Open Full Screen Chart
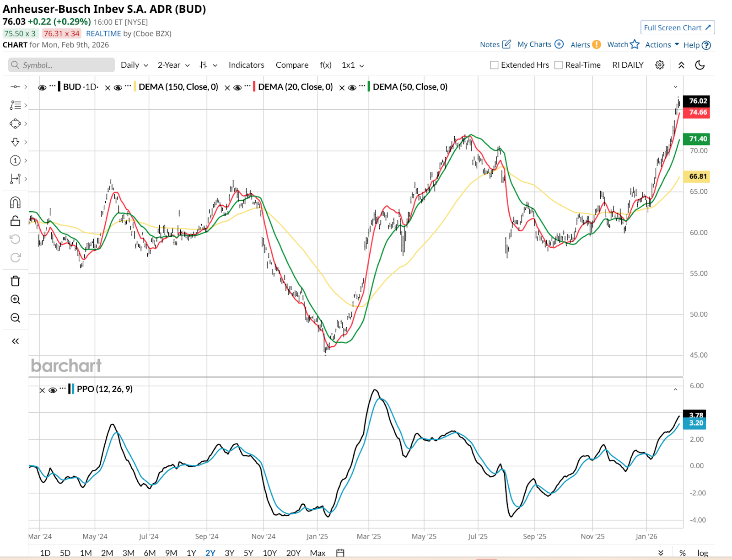732x560 pixels. click(678, 27)
